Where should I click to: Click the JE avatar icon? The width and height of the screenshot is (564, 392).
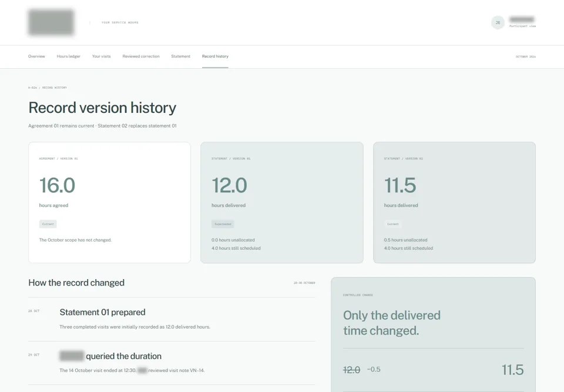coord(498,23)
